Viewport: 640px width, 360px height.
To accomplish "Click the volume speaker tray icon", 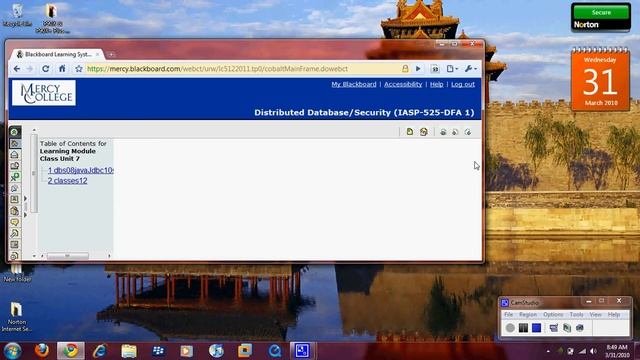I will click(593, 351).
